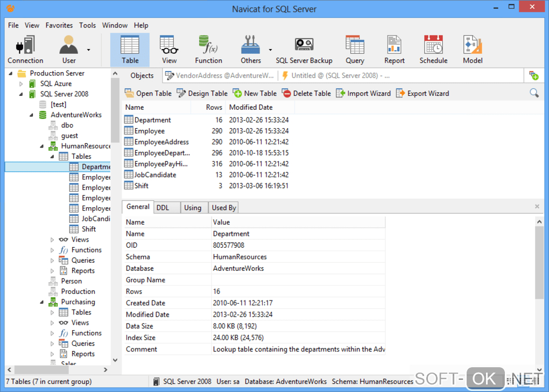Open the Function toolbar icon
Screen dimensions: 549x392
pyautogui.click(x=208, y=50)
